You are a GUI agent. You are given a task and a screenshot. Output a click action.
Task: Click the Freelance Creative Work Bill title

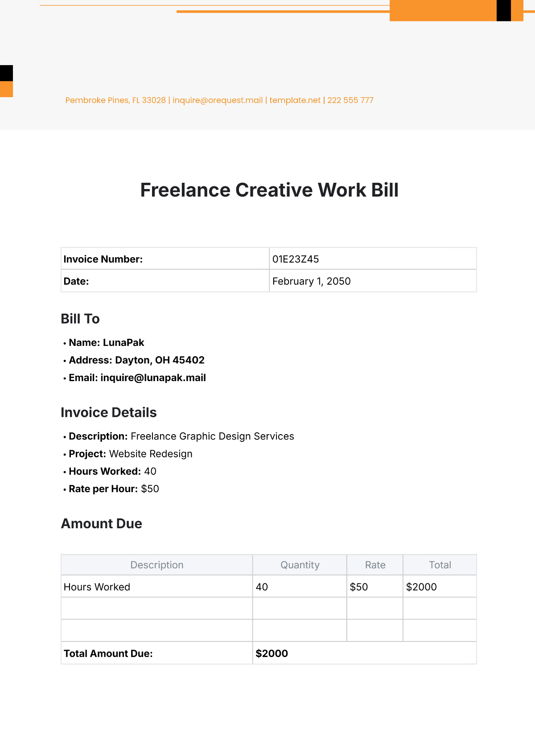[269, 190]
